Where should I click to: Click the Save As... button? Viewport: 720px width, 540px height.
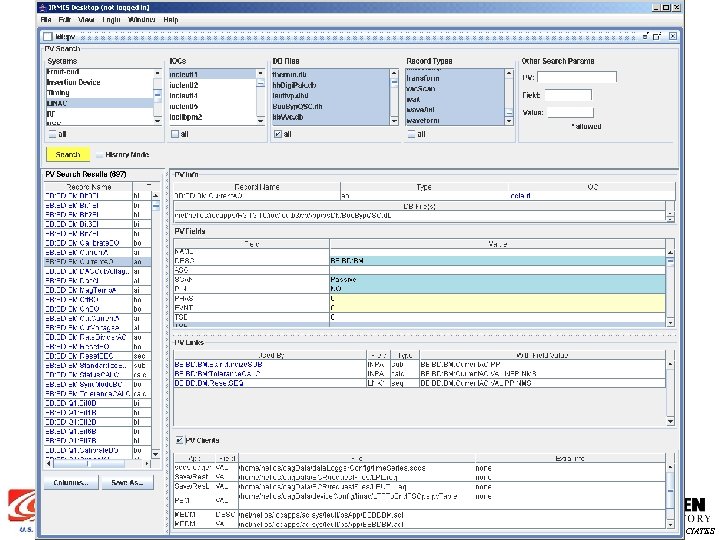(x=128, y=482)
